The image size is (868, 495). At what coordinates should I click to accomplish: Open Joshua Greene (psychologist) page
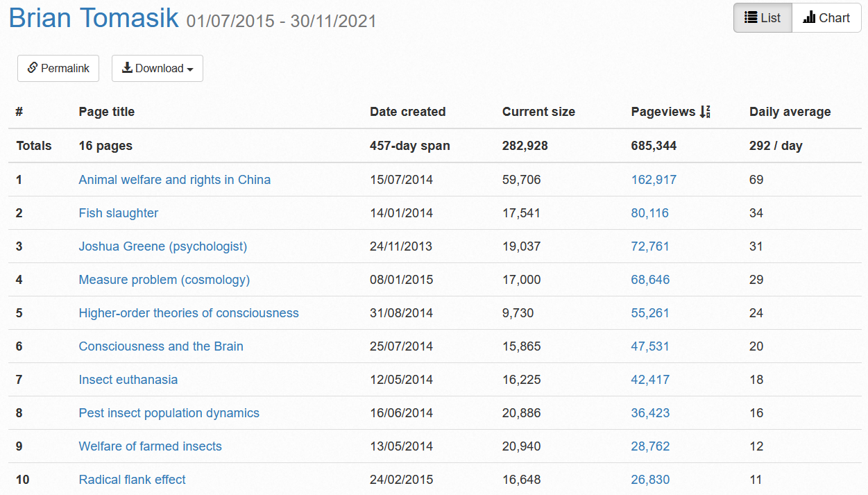(162, 246)
